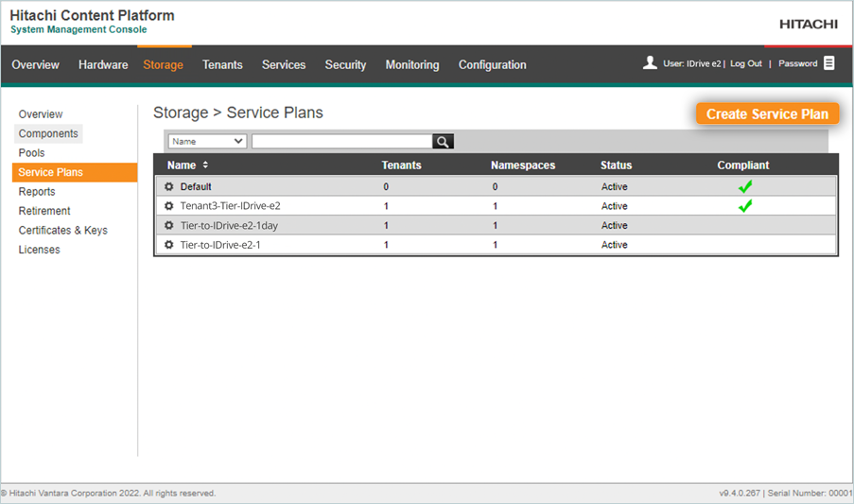The height and width of the screenshot is (504, 854).
Task: Click gear icon for Tier-to-IDrive-e2-1day
Action: [169, 226]
